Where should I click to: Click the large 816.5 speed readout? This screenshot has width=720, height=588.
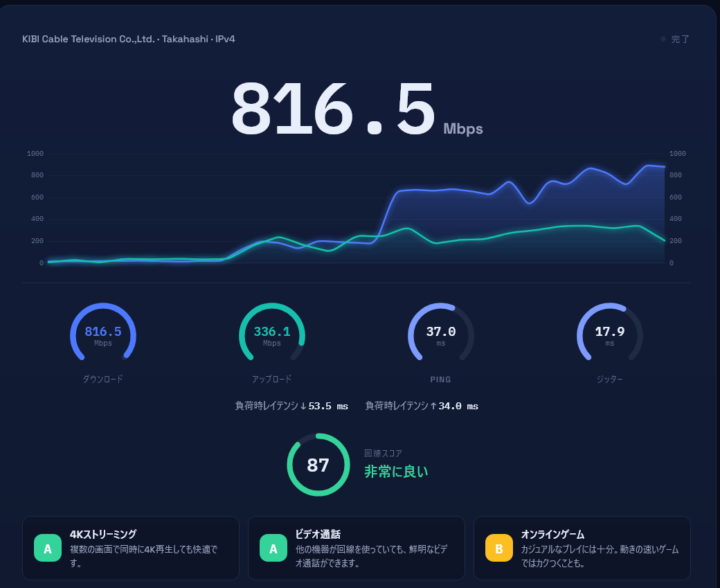point(333,109)
